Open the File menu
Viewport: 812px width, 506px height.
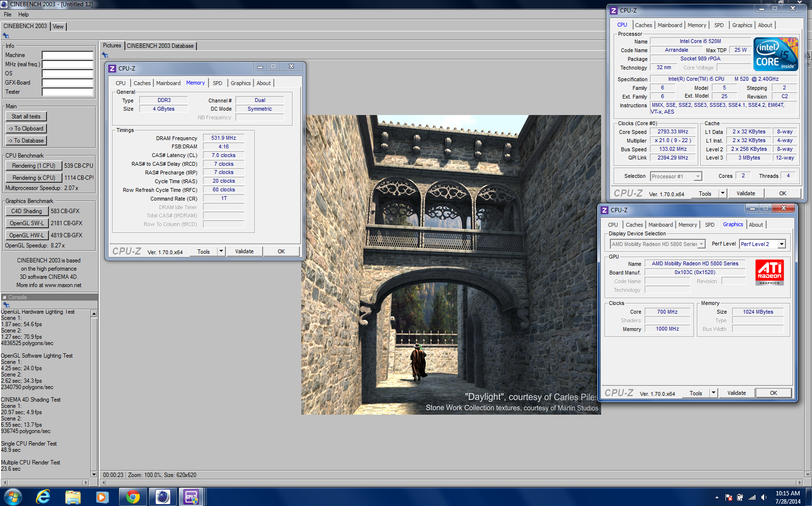pos(8,14)
